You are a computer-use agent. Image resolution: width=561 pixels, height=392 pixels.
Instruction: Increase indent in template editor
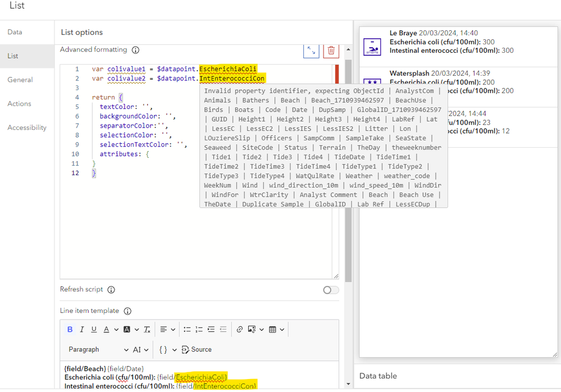(211, 330)
